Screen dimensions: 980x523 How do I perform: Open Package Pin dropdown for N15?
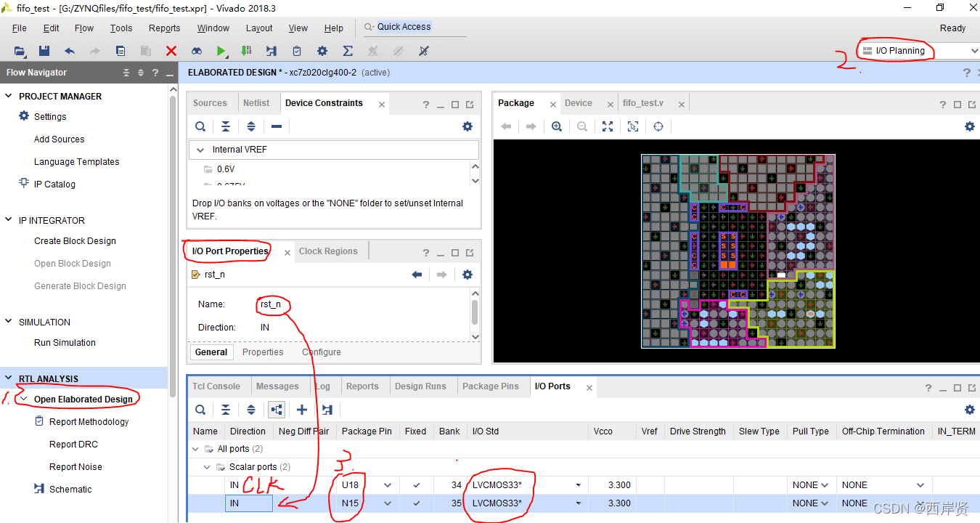(x=388, y=503)
